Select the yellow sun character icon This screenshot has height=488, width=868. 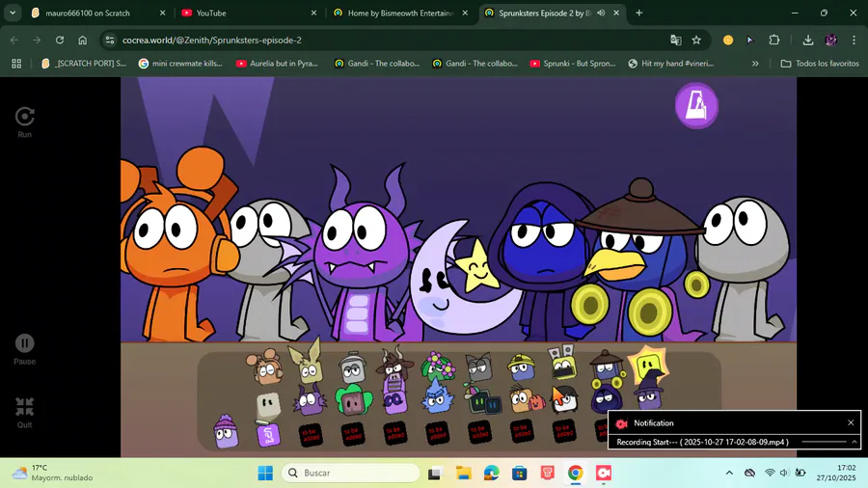tap(647, 363)
